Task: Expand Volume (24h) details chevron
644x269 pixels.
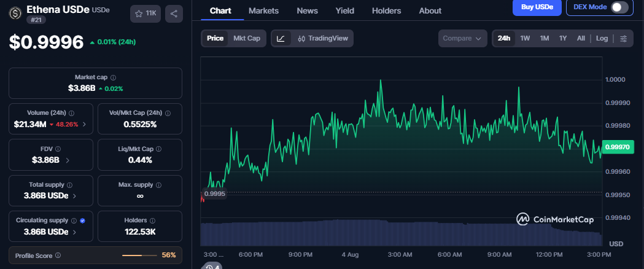Action: pyautogui.click(x=84, y=124)
